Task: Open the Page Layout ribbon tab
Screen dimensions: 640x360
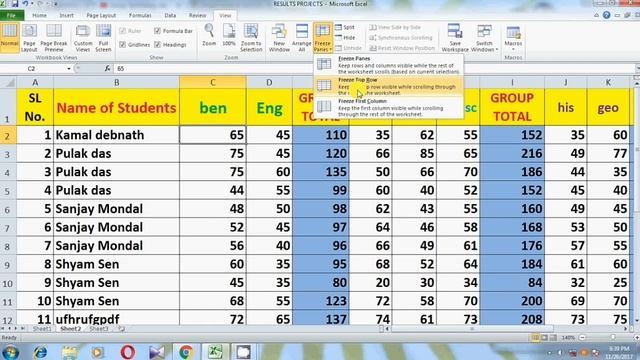Action: pyautogui.click(x=101, y=16)
